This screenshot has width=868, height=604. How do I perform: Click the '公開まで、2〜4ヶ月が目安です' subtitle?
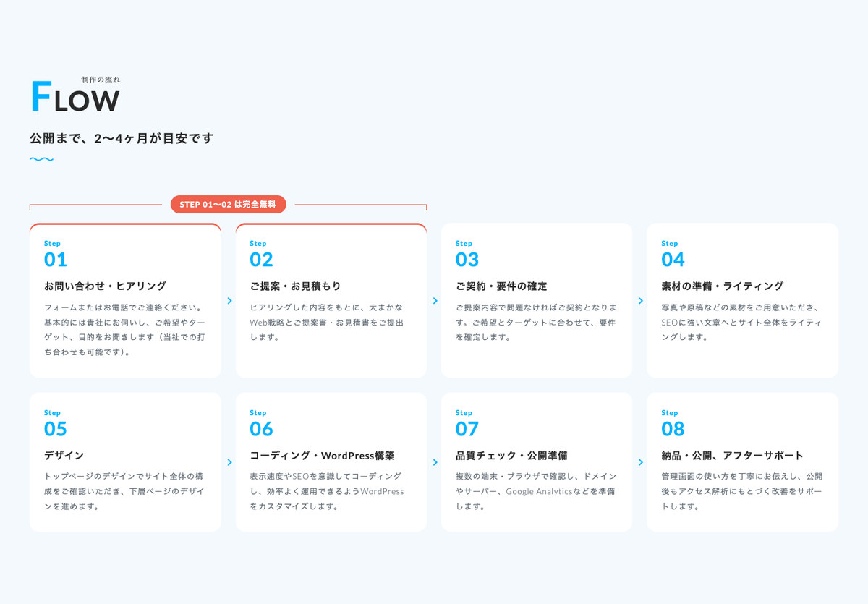pyautogui.click(x=122, y=138)
